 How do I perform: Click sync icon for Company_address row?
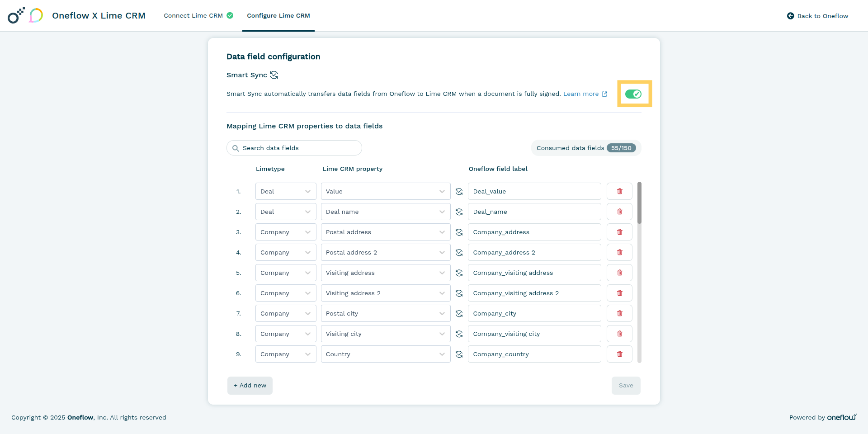pos(459,232)
